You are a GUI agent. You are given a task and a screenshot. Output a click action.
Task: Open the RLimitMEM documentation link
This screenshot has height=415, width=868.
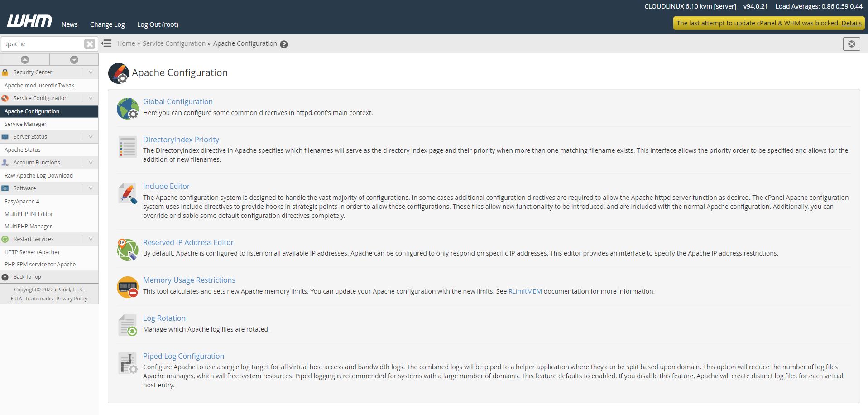coord(525,291)
